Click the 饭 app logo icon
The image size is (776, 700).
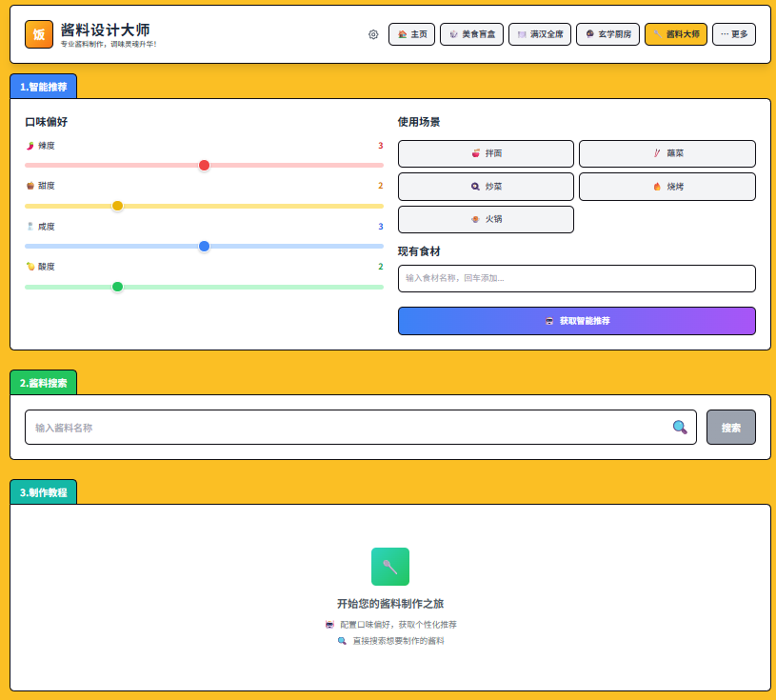coord(39,34)
